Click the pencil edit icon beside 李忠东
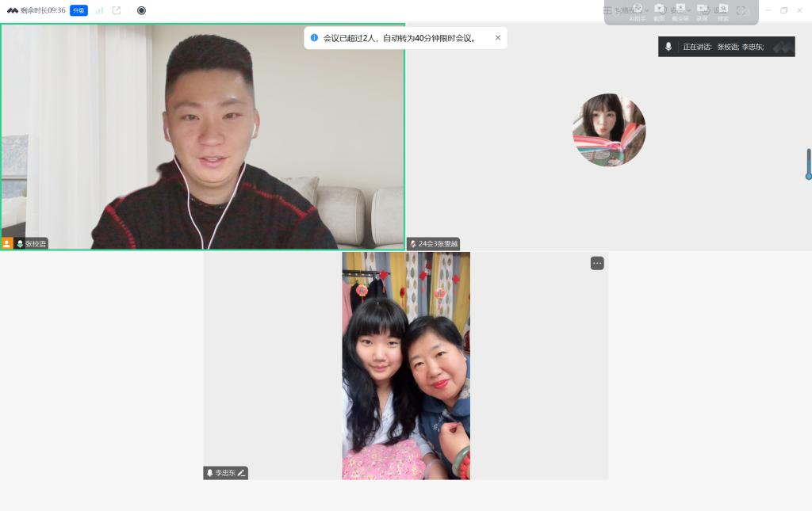 pyautogui.click(x=242, y=473)
